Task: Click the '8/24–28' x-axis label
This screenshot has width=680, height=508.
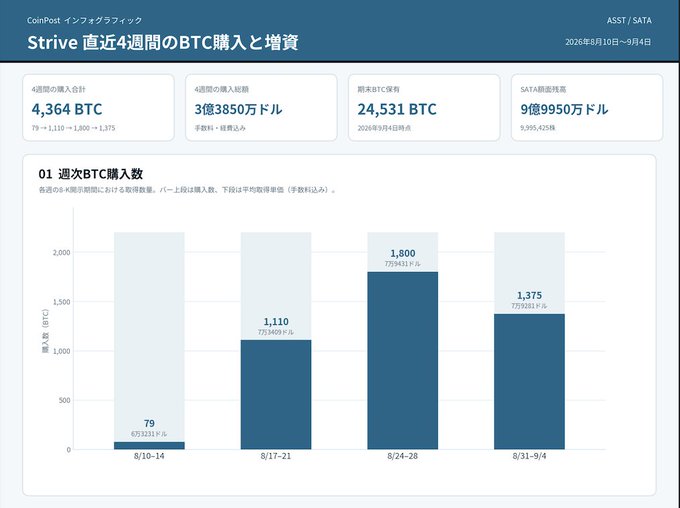Action: click(402, 456)
